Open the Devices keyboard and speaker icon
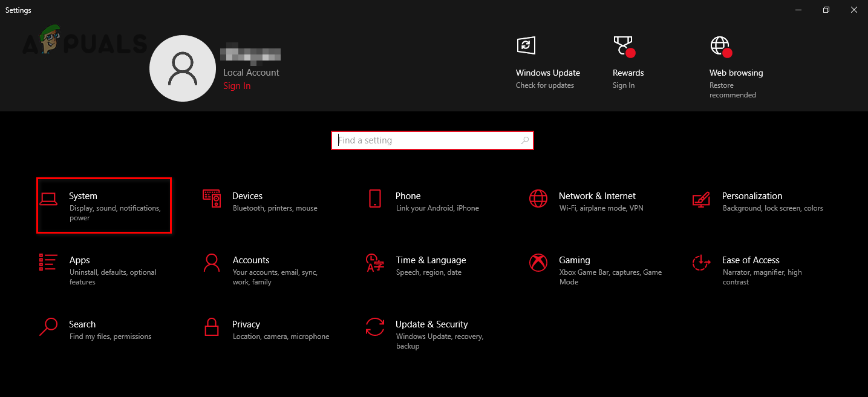 click(x=212, y=198)
